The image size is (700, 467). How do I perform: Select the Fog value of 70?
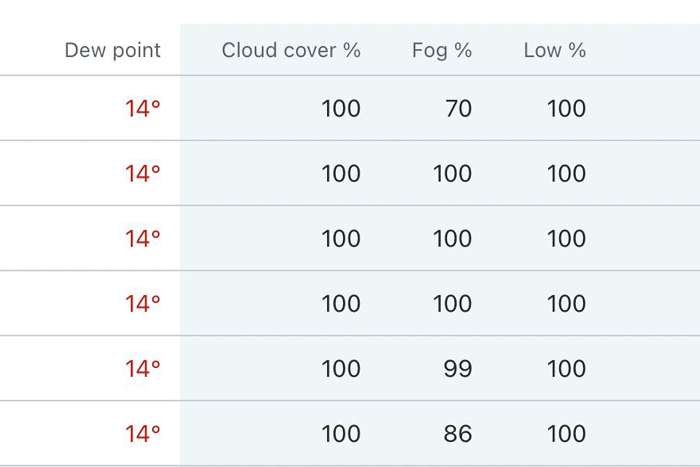pyautogui.click(x=458, y=109)
